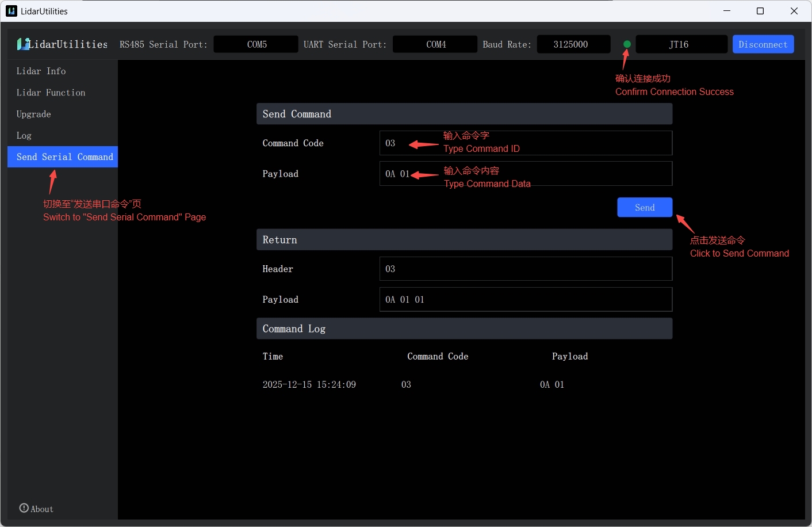Screen dimensions: 812x527
Task: Open the RS485 Serial Port COM5 selector
Action: click(255, 44)
